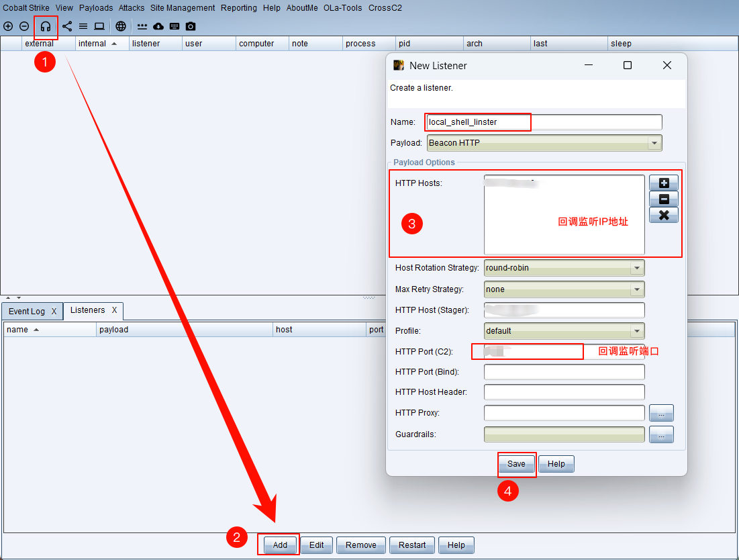739x560 pixels.
Task: Open the Payloads menu
Action: 96,8
